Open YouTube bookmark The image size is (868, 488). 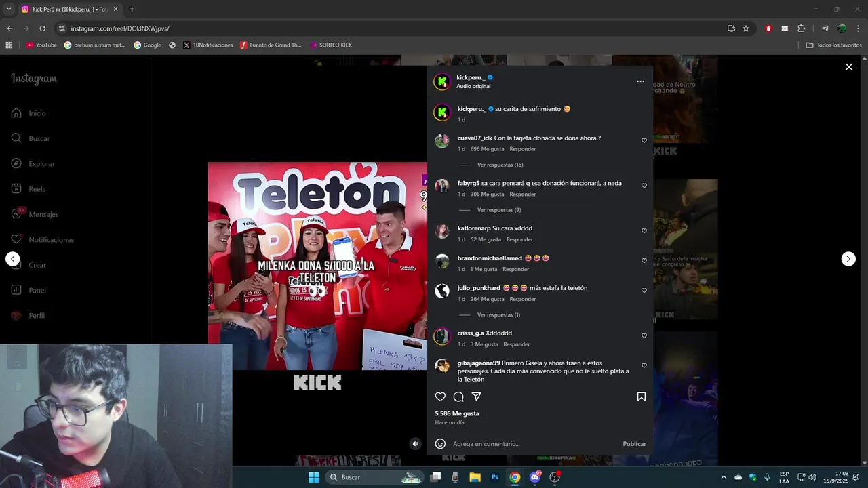coord(41,45)
